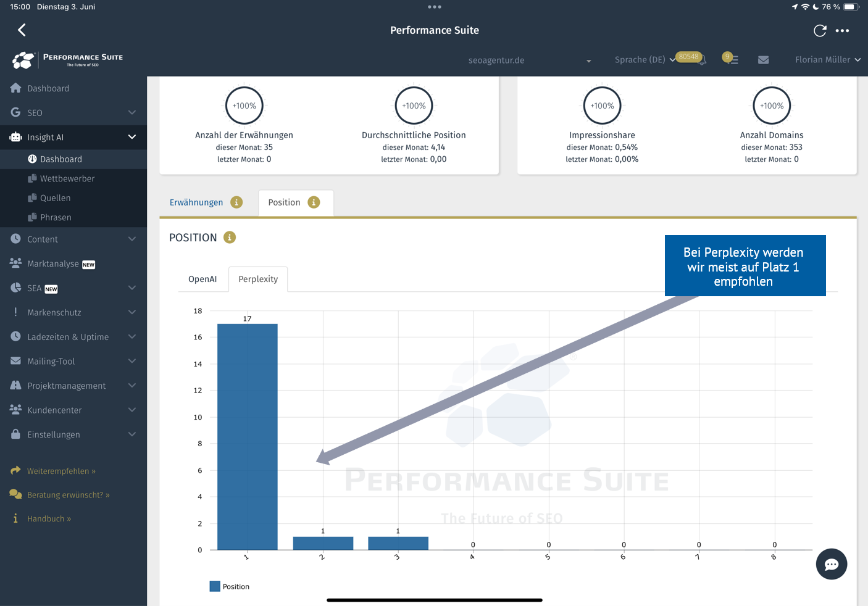868x606 pixels.
Task: Click Impressionshare +100% circle
Action: (602, 106)
